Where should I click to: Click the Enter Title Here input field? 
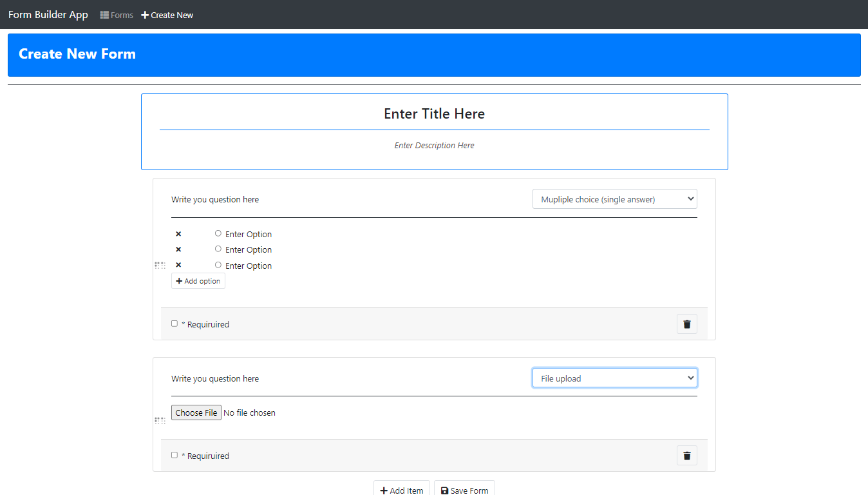(434, 113)
